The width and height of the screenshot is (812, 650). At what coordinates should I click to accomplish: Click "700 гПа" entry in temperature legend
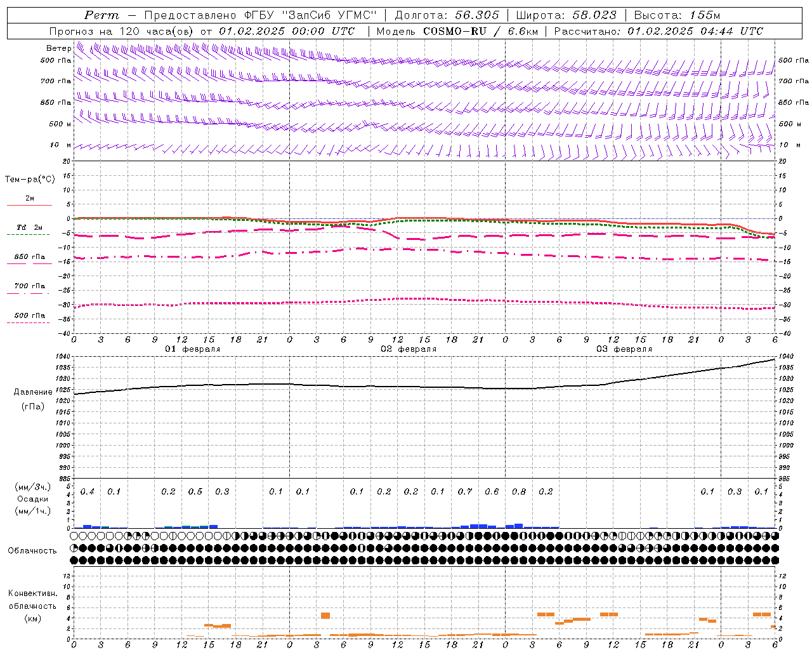click(x=29, y=286)
